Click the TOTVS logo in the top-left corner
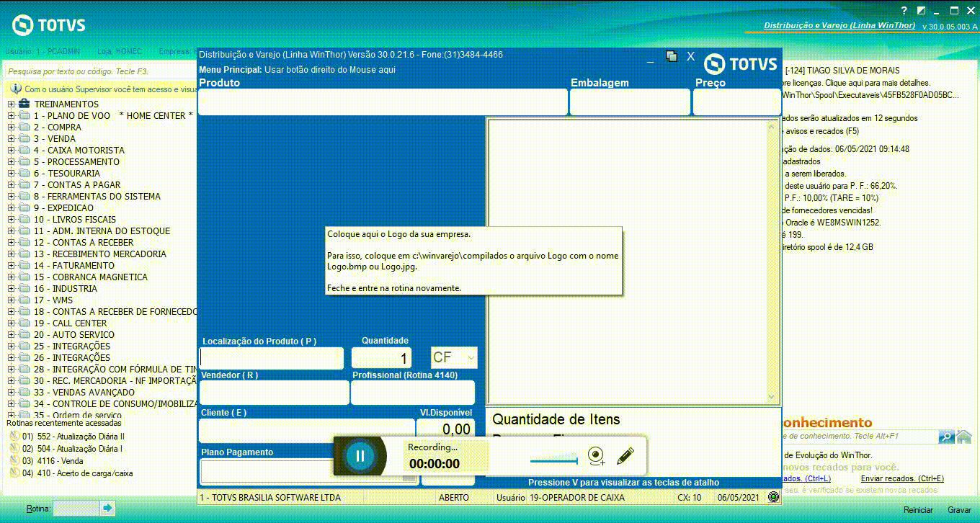 49,25
